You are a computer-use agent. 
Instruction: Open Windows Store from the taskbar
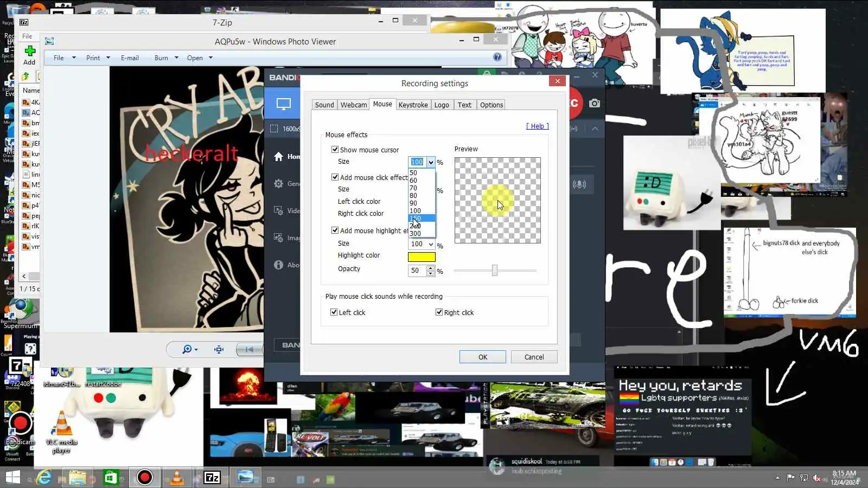111,477
